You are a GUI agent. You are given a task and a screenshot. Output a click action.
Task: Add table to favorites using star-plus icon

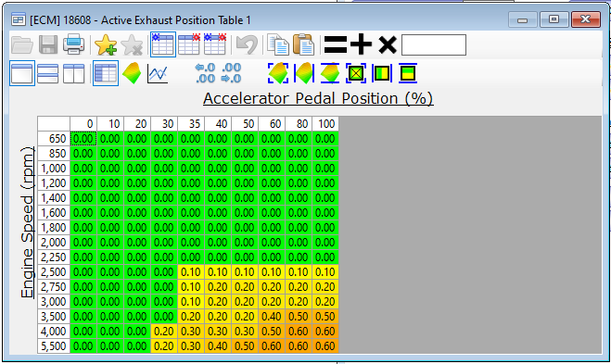click(x=105, y=44)
